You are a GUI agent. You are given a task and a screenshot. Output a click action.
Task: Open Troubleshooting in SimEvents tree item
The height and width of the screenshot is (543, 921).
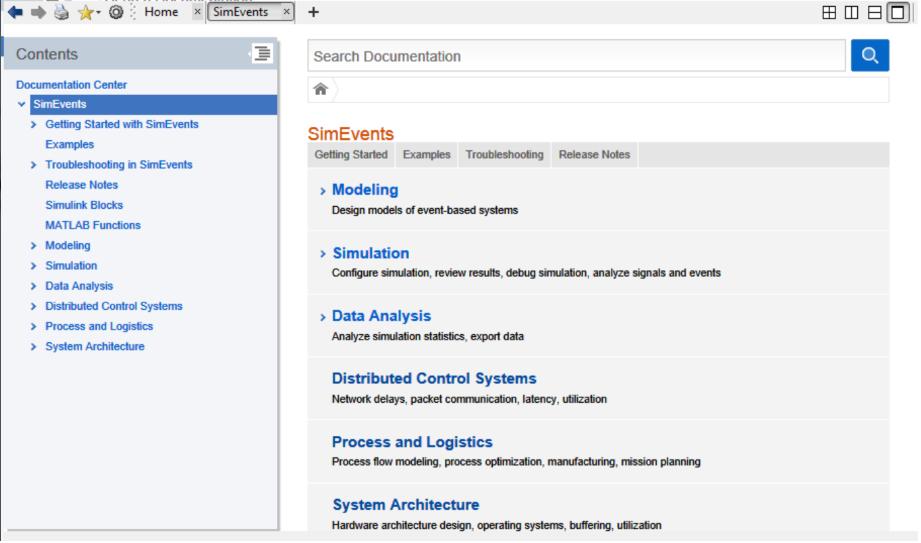(x=119, y=165)
